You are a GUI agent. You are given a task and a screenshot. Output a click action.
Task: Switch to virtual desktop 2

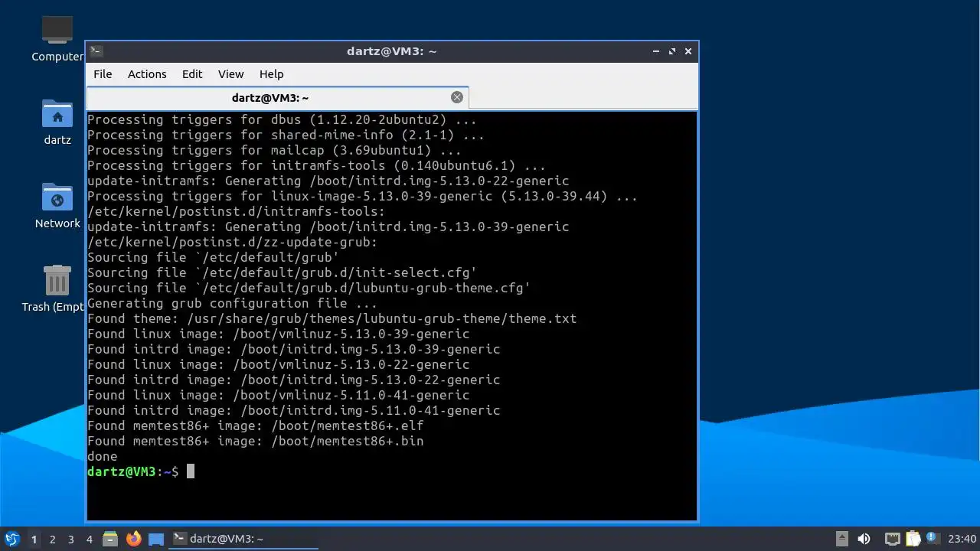(53, 540)
